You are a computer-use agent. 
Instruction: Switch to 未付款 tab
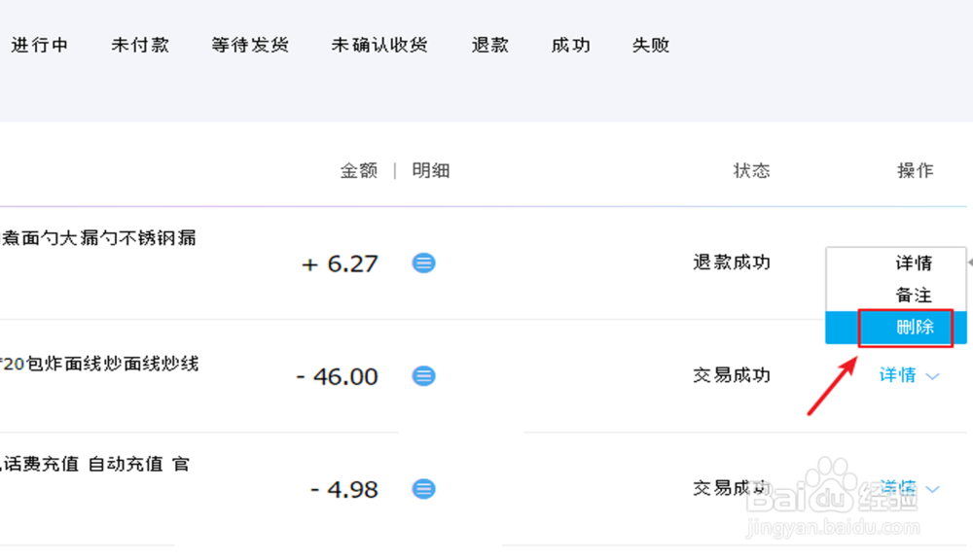(140, 46)
